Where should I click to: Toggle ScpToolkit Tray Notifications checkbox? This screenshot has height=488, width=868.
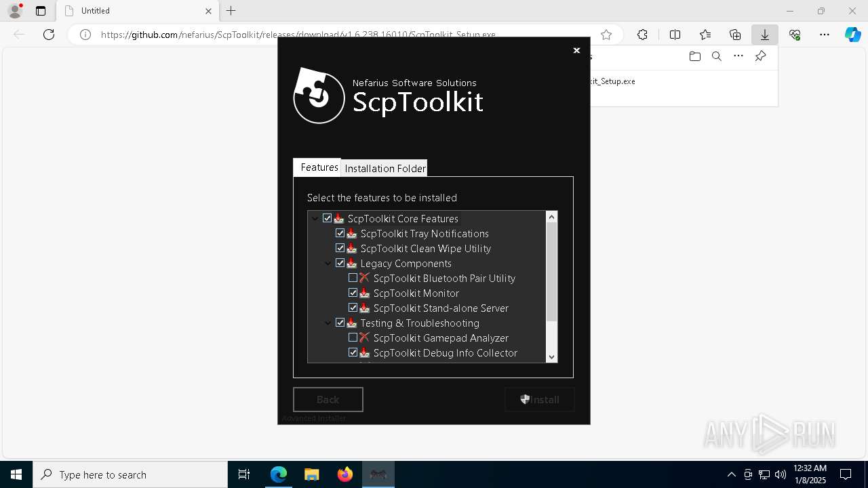340,233
